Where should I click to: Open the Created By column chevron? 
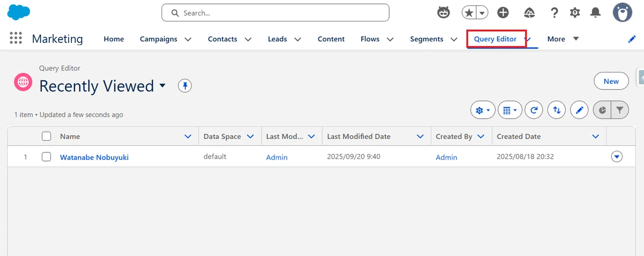click(481, 136)
